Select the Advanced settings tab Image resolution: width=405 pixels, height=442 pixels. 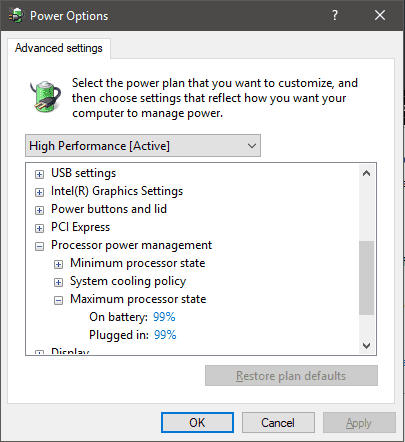coord(59,48)
